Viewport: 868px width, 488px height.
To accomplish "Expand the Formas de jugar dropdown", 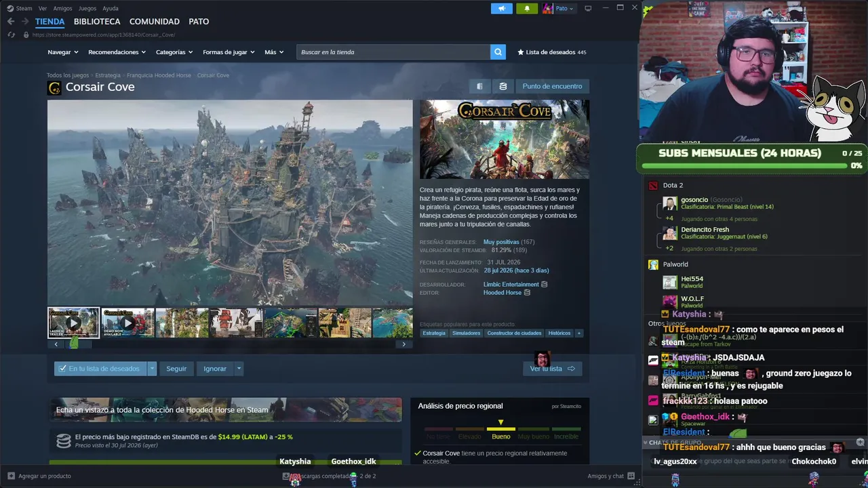I will pyautogui.click(x=229, y=52).
